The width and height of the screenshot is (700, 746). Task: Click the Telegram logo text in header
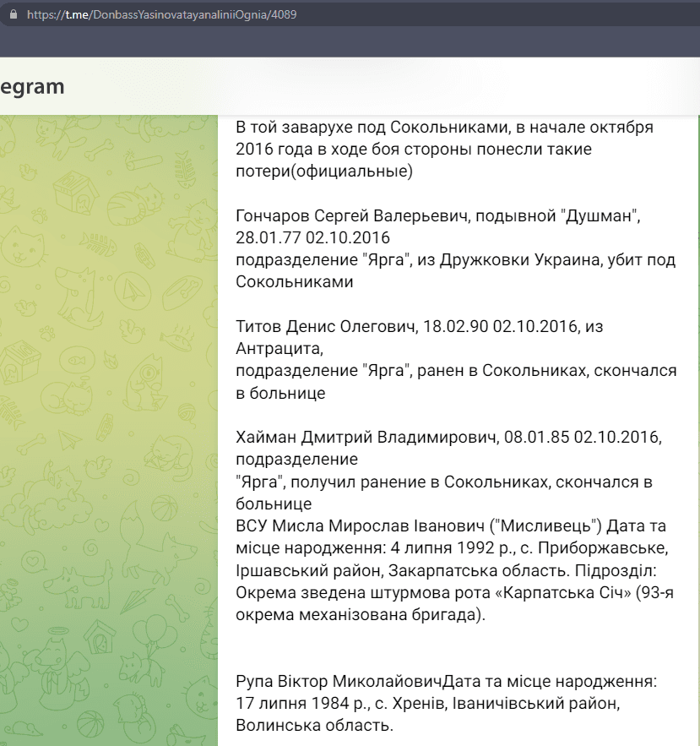tap(32, 87)
